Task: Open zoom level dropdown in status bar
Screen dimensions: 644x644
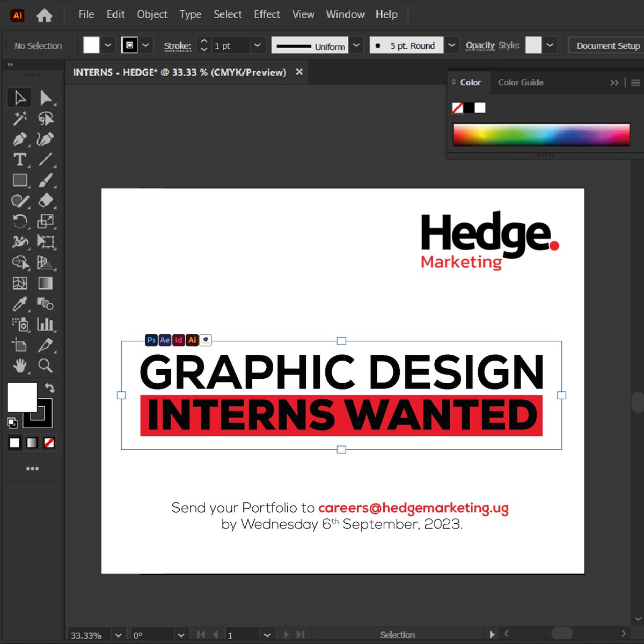Action: click(119, 635)
